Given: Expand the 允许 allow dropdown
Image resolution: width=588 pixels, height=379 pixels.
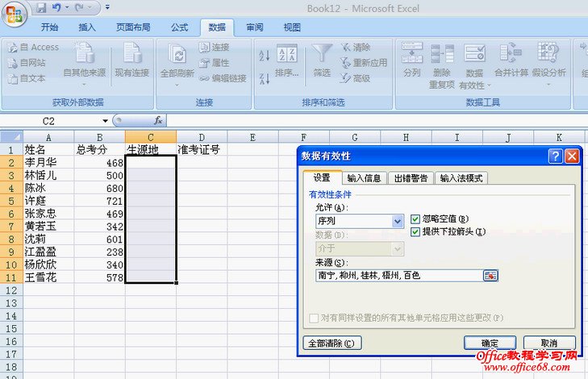Looking at the screenshot, I should [x=398, y=221].
